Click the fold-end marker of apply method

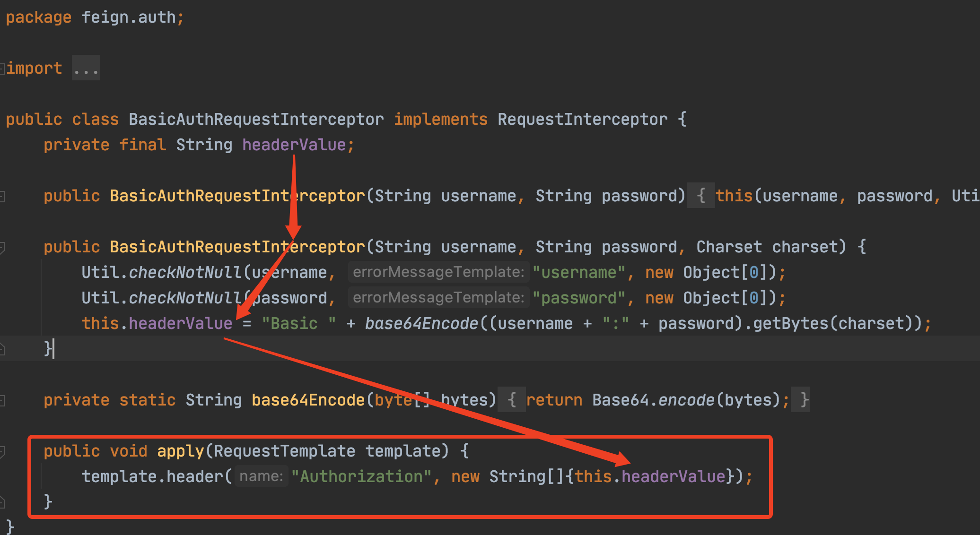(2, 502)
